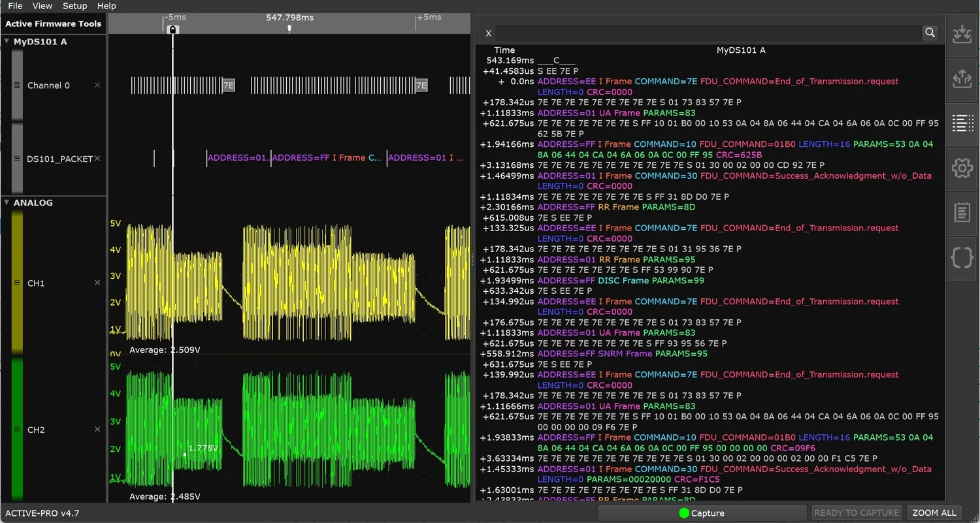Close the CH2 analog channel
The height and width of the screenshot is (523, 980).
[97, 430]
